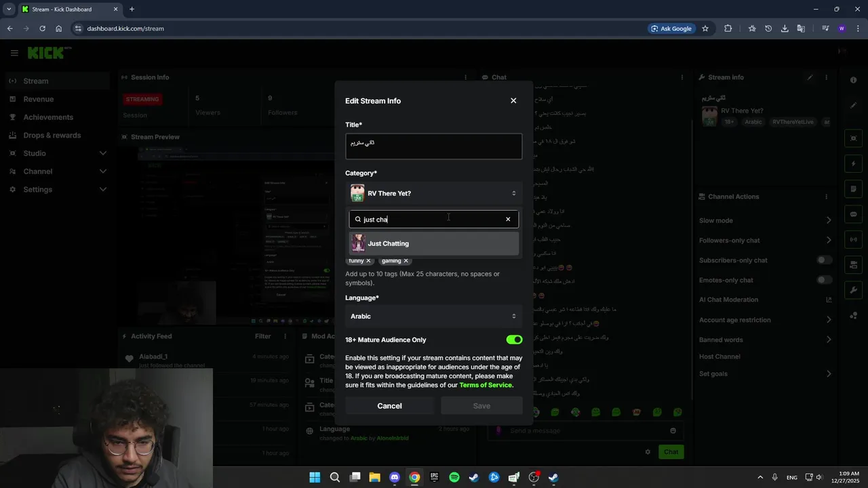Save the stream info changes
This screenshot has height=488, width=868.
(481, 405)
